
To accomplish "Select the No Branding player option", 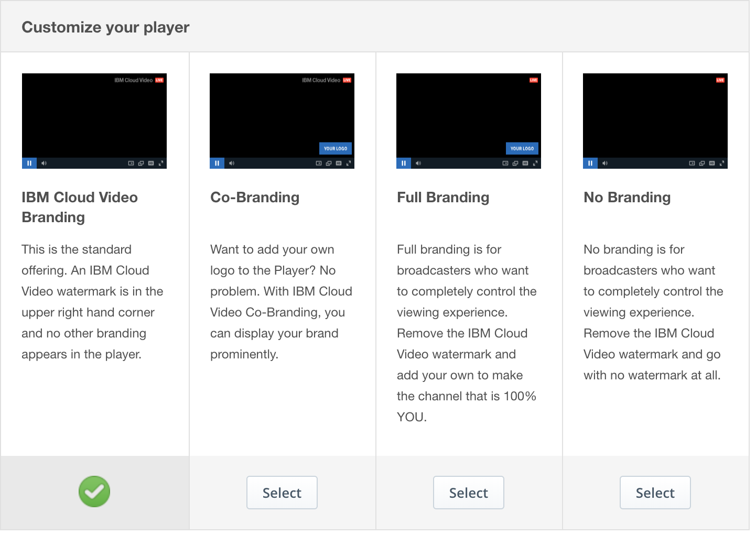I will [x=655, y=493].
